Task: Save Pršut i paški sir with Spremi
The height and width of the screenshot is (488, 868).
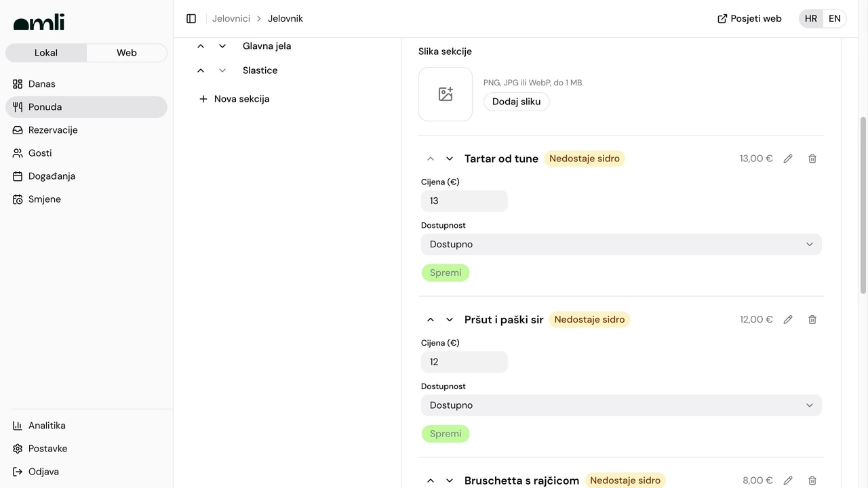Action: point(446,434)
